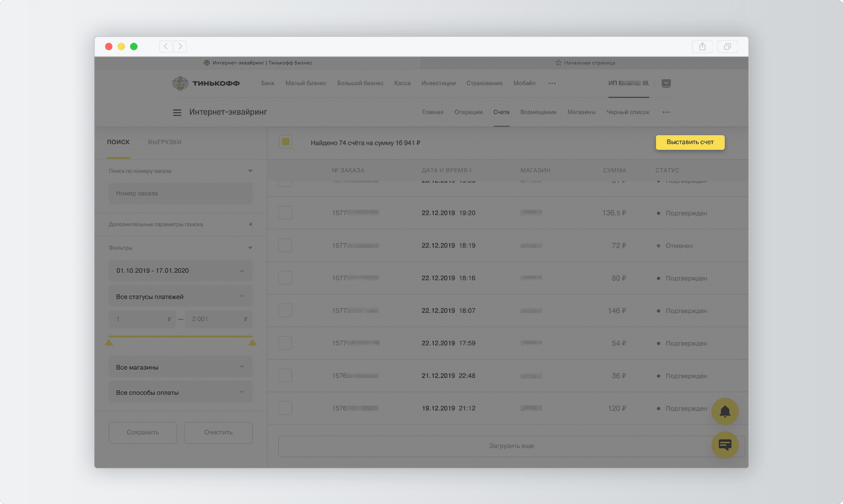This screenshot has width=843, height=504.
Task: Click the Сохранить filter button
Action: (143, 432)
